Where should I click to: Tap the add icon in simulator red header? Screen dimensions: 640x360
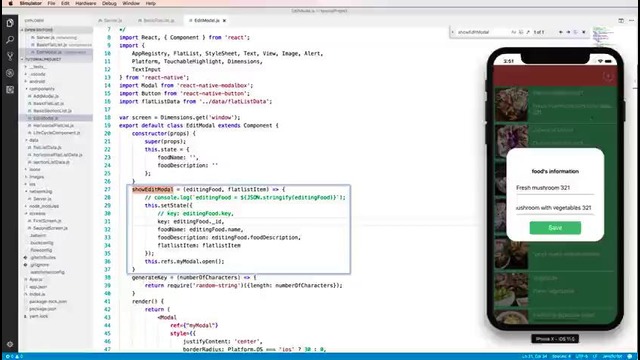(x=608, y=76)
